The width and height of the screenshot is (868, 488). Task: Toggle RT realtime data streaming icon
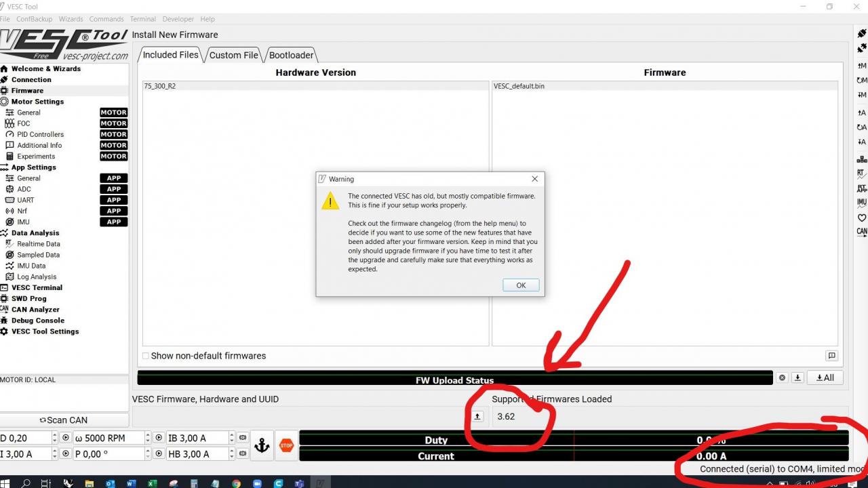click(x=862, y=174)
